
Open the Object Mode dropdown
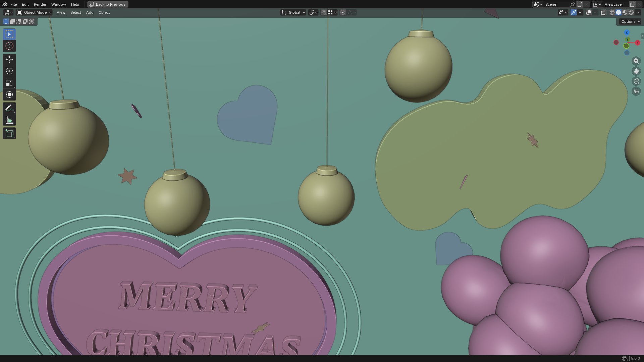34,12
